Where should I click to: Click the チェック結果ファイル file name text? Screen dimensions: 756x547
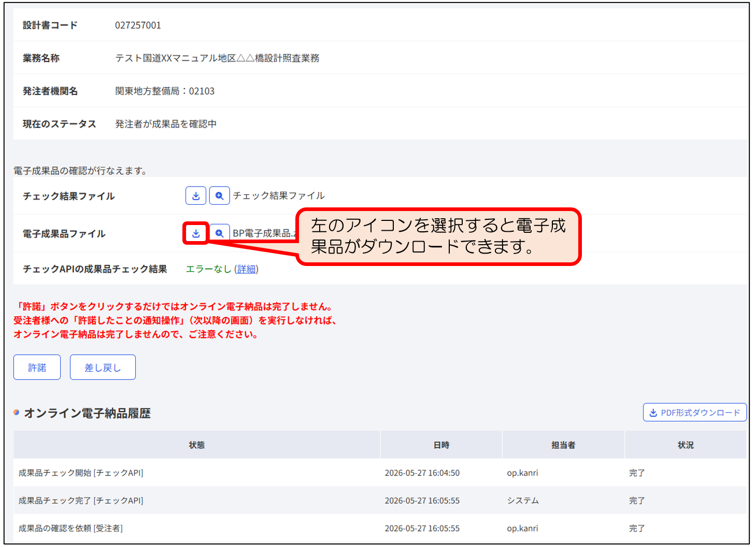(279, 195)
